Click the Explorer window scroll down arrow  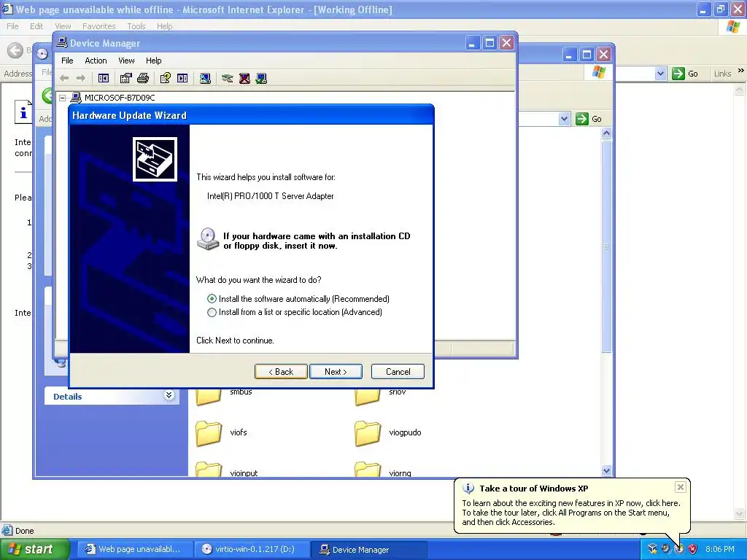coord(606,470)
